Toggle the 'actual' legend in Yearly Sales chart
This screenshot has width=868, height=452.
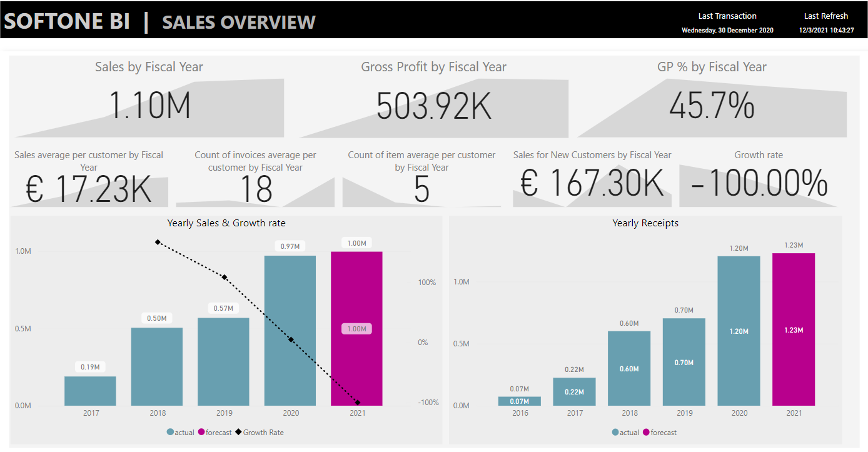(x=180, y=432)
